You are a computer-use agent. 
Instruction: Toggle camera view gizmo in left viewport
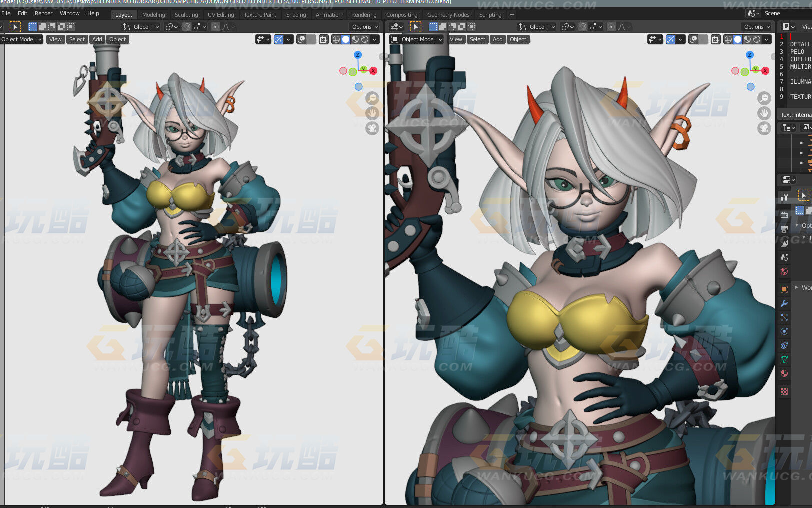pyautogui.click(x=372, y=128)
